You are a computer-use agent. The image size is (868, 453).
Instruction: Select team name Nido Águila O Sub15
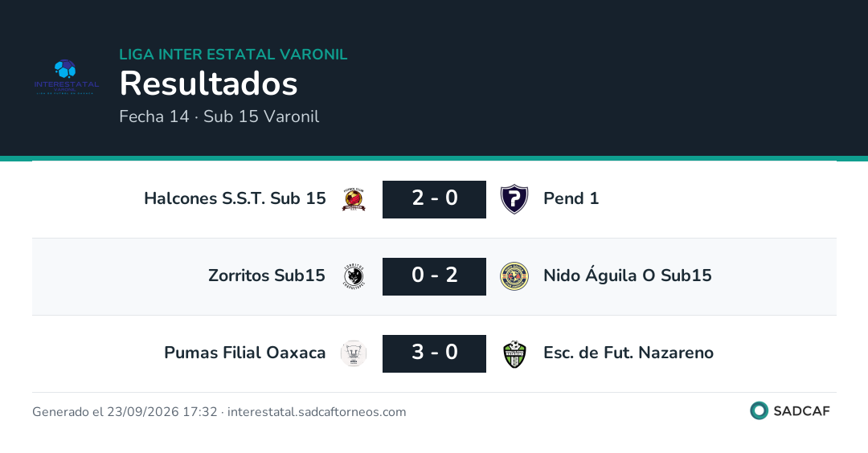pos(628,275)
